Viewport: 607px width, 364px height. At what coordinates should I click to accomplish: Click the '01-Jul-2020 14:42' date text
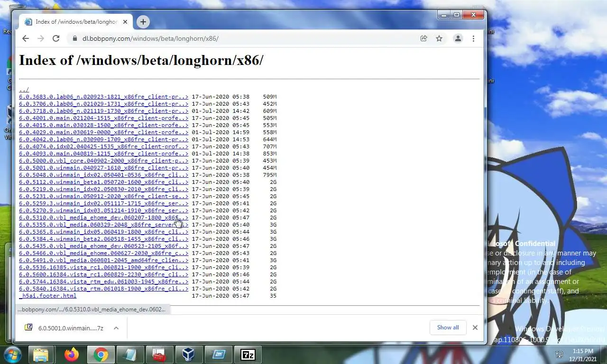click(x=221, y=111)
